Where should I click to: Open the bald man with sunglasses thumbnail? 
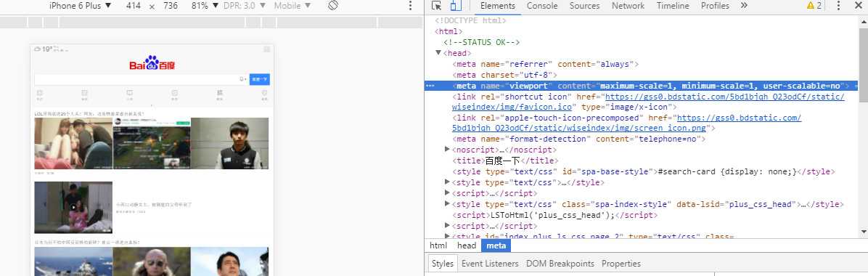click(152, 261)
